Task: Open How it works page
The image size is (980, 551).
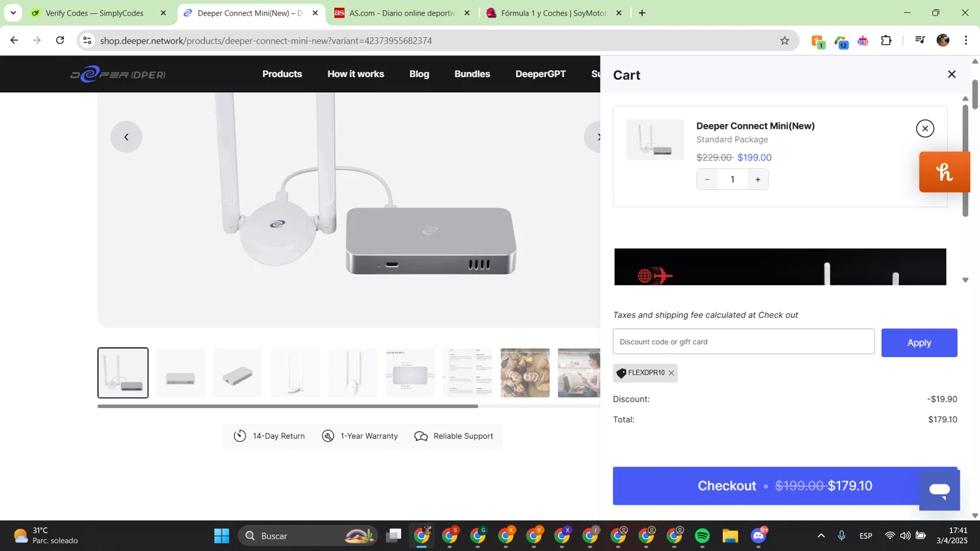Action: pyautogui.click(x=355, y=74)
